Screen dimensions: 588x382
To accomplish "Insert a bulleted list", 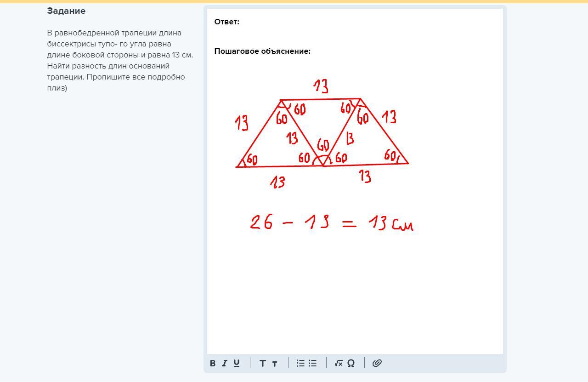I will [312, 363].
